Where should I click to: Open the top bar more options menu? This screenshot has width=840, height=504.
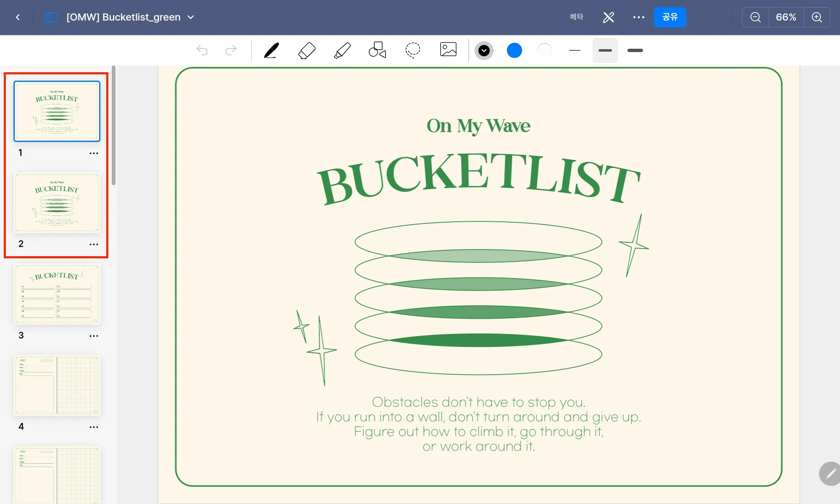638,17
